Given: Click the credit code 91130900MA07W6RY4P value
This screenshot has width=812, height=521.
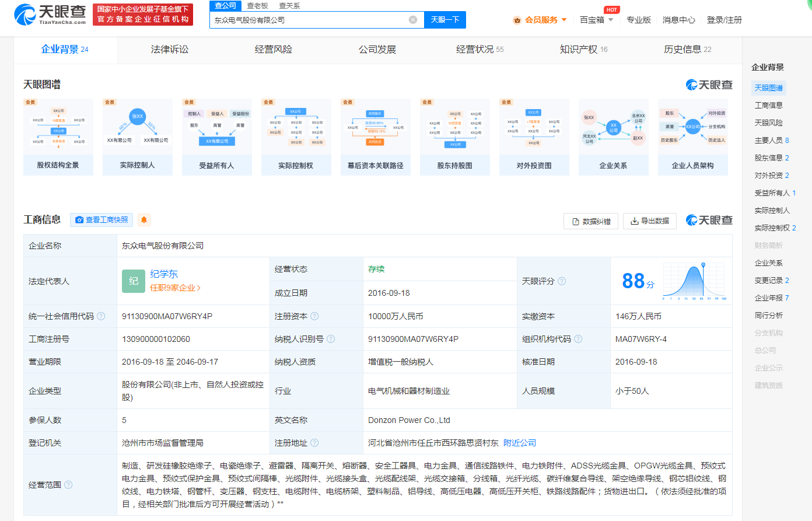Looking at the screenshot, I should point(167,316).
